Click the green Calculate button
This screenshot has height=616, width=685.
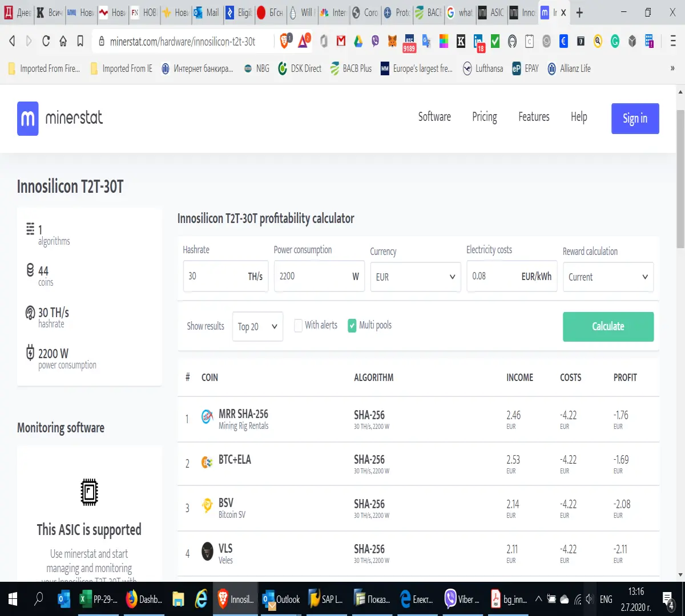(608, 327)
